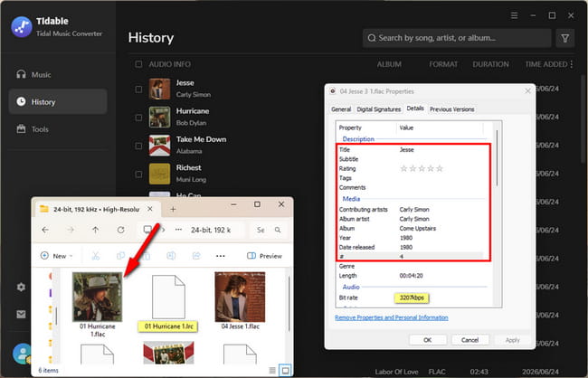
Task: Click the Jesse album cover in History
Action: 159,89
